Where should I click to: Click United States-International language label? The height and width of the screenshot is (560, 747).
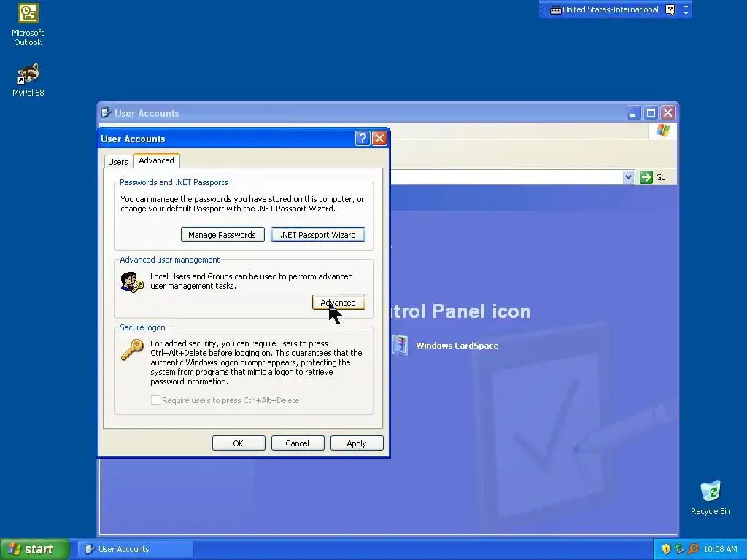click(611, 9)
